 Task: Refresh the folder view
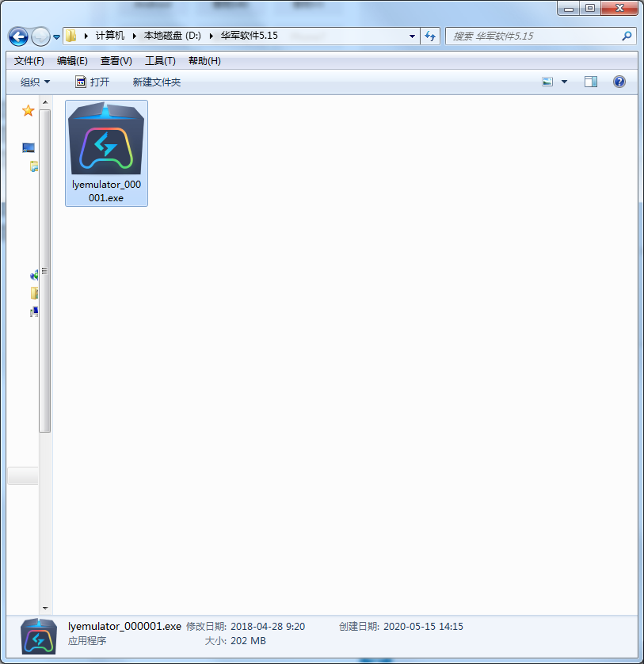coord(430,36)
